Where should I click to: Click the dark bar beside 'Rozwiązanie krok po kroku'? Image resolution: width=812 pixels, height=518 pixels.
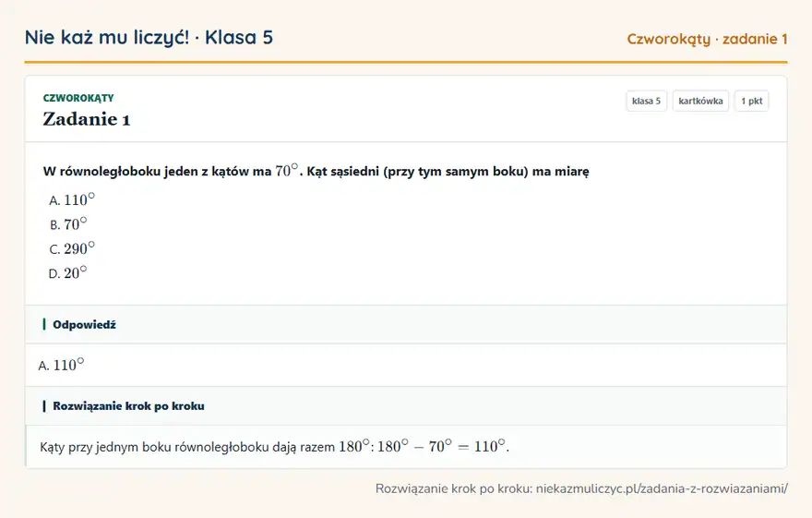coord(44,405)
